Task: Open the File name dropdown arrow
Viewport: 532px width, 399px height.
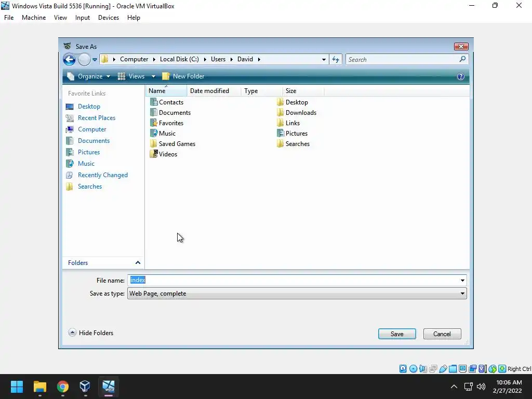Action: (462, 280)
